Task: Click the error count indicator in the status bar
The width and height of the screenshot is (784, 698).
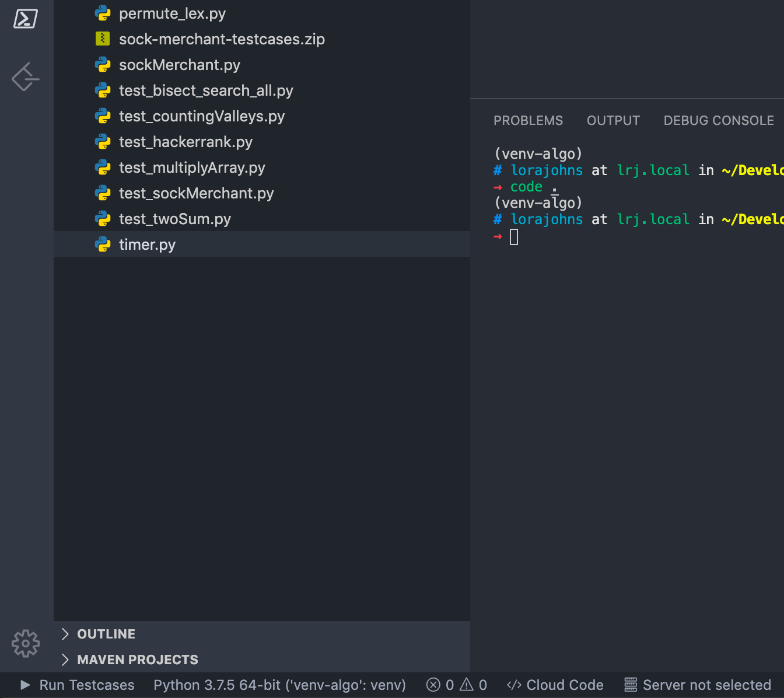Action: (x=440, y=685)
